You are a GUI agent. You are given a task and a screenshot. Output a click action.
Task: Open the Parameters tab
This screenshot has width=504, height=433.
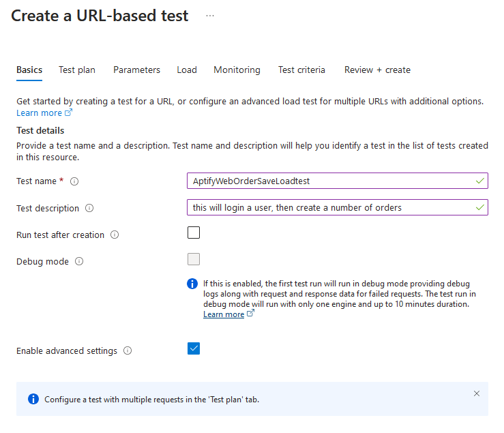click(x=136, y=70)
